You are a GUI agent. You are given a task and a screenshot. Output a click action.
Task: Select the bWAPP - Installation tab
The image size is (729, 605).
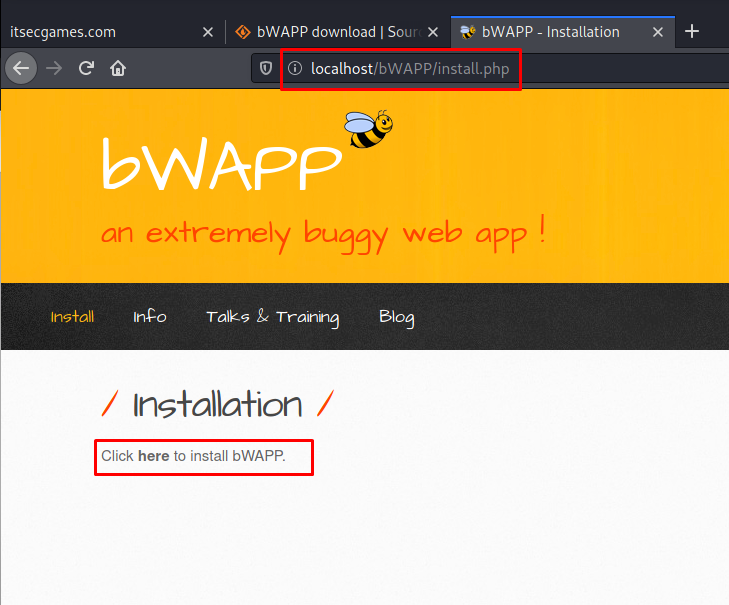563,32
